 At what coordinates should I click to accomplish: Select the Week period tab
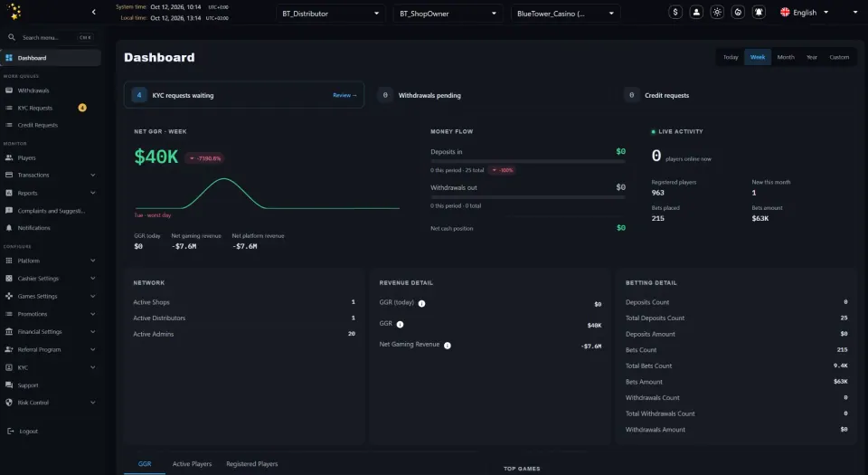(x=758, y=57)
